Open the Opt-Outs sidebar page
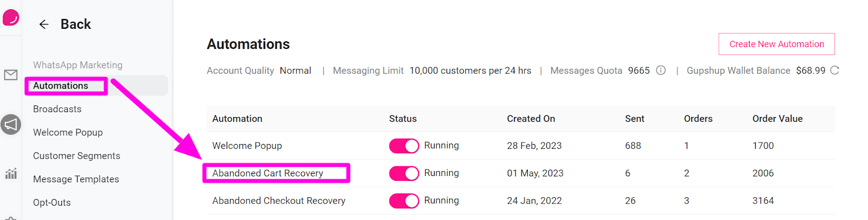 click(52, 203)
